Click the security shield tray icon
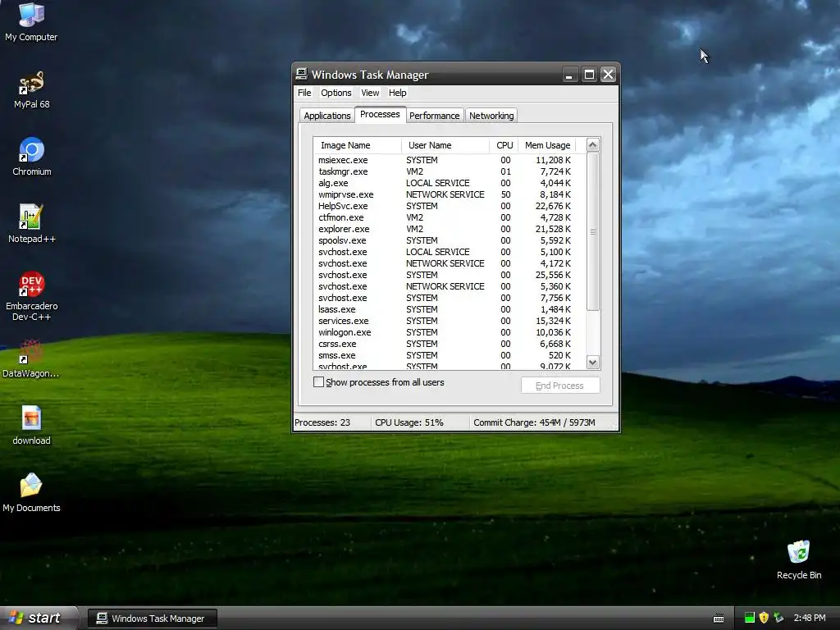The width and height of the screenshot is (840, 630). point(764,618)
